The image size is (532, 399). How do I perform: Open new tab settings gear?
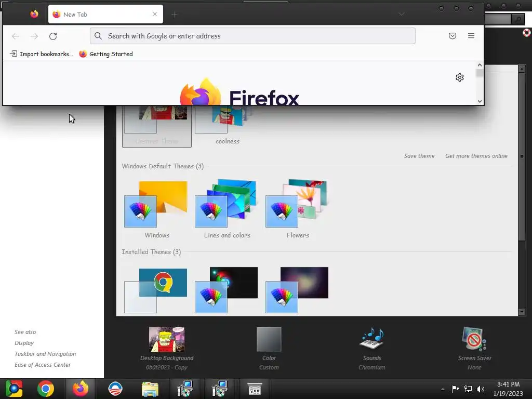460,78
